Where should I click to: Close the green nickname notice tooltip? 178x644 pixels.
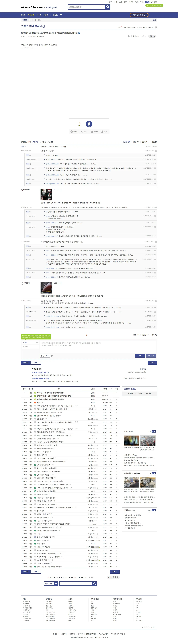[x=49, y=336]
